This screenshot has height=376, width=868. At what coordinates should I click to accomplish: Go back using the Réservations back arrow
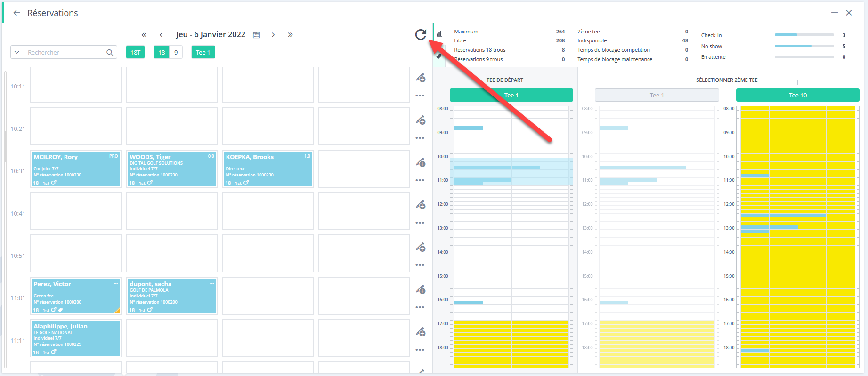pos(17,13)
